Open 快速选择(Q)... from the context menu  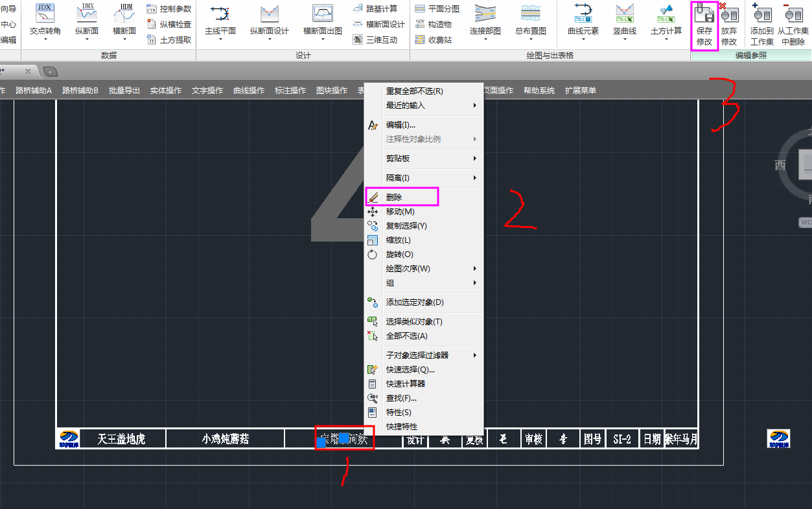424,370
